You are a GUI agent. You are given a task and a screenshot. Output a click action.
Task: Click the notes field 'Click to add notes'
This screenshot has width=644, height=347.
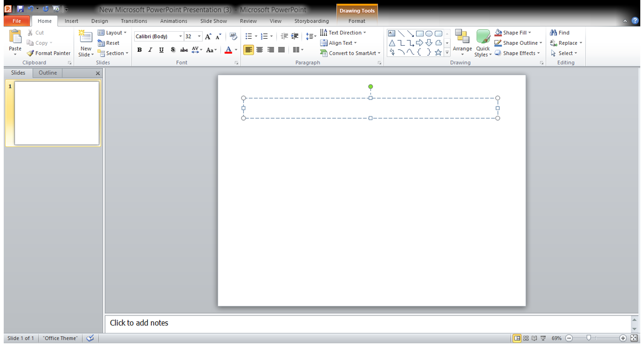pos(368,323)
